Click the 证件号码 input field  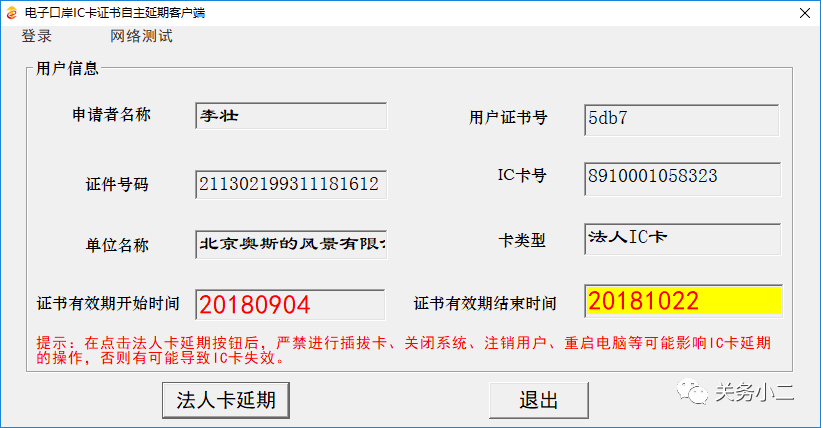291,184
